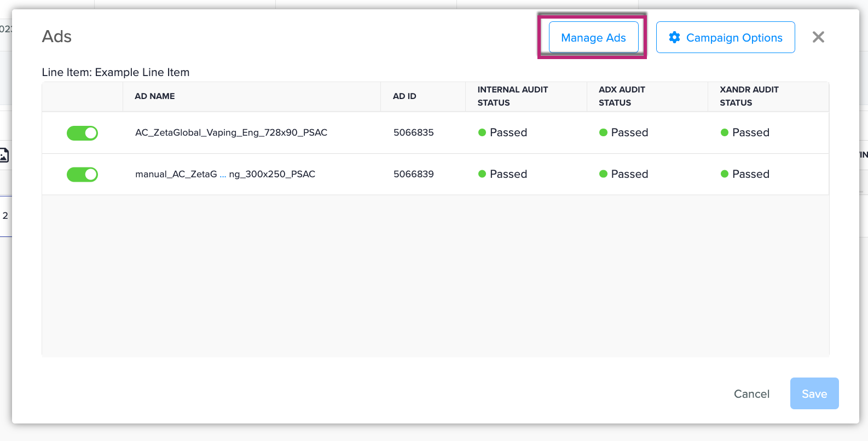Open the Manage Ads button
This screenshot has height=441, width=868.
pos(593,38)
